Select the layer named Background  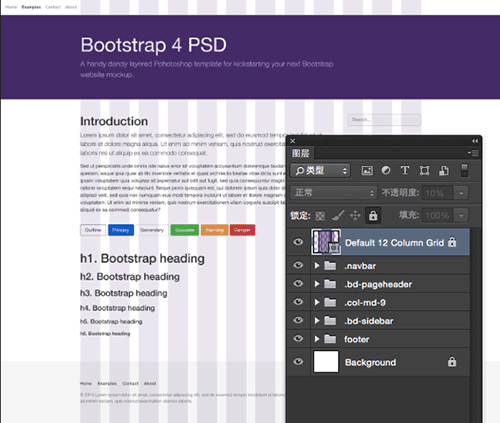(x=378, y=361)
